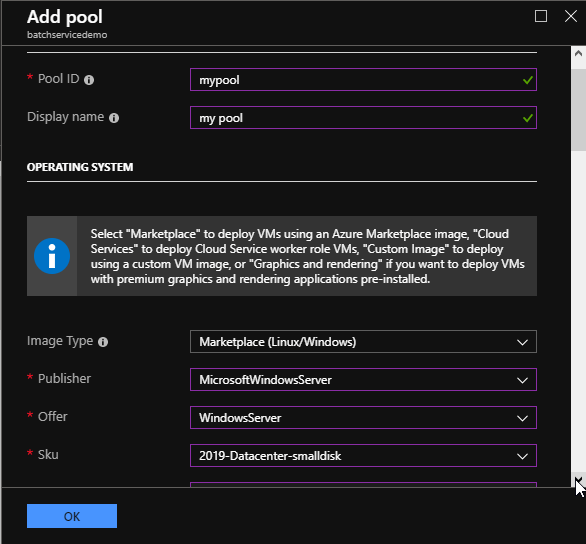
Task: Click the vertical scrollbar thumb
Action: [578, 109]
